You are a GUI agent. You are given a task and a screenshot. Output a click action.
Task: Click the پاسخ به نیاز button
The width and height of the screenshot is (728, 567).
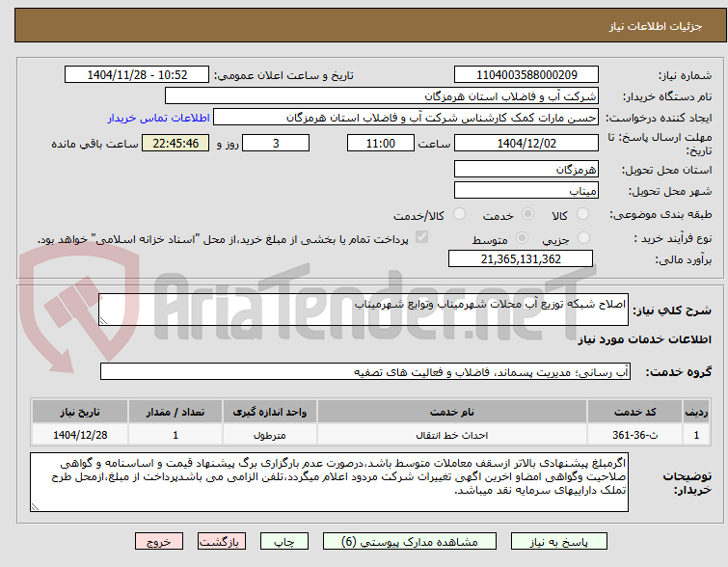tap(559, 542)
